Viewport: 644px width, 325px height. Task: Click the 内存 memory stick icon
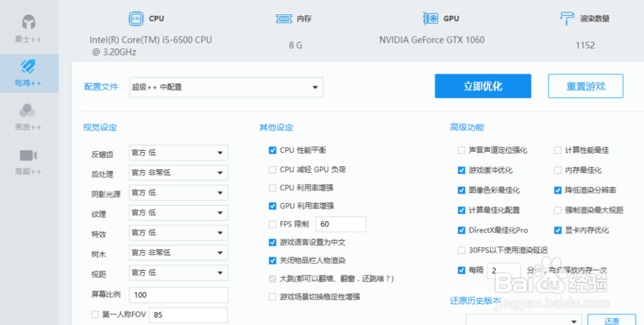pos(284,19)
